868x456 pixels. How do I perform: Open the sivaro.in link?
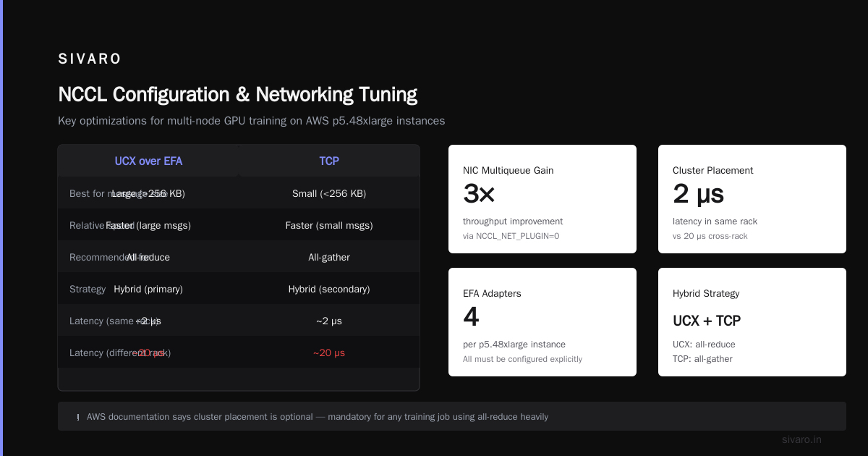pos(801,439)
